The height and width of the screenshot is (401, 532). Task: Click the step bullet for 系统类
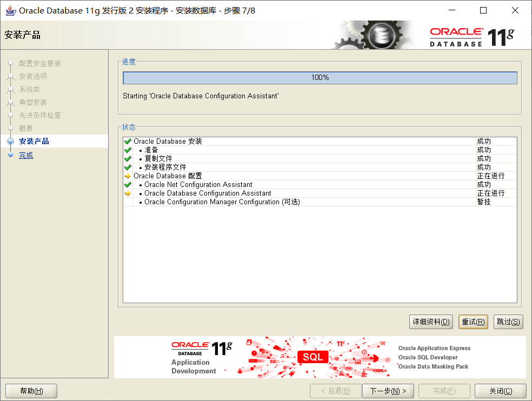pyautogui.click(x=10, y=89)
